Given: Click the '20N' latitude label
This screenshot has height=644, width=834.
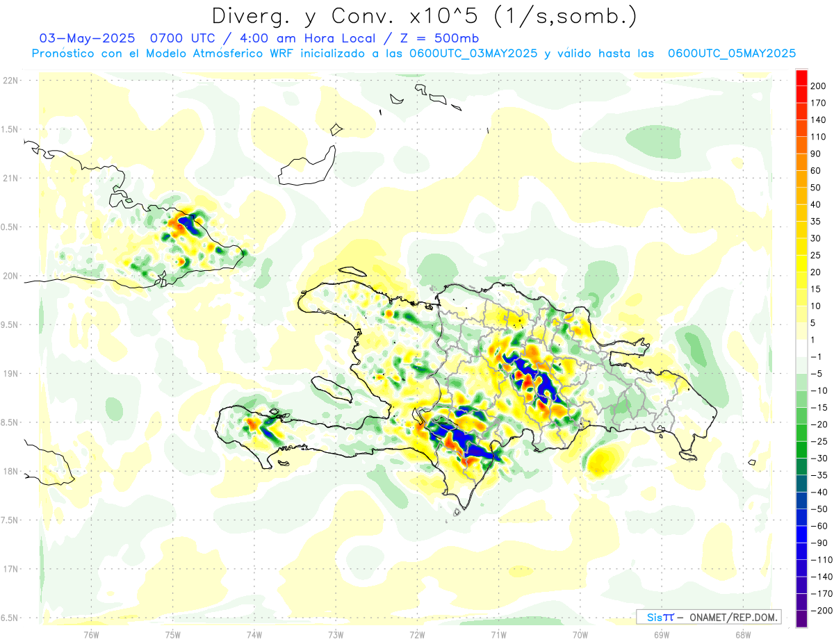Looking at the screenshot, I should [10, 276].
